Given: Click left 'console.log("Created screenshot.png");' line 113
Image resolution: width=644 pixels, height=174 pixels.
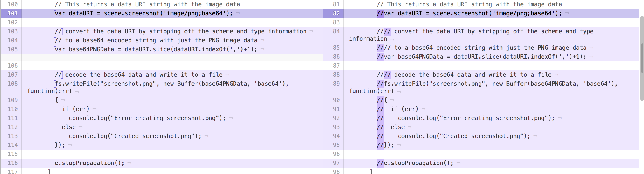Looking at the screenshot, I should tap(135, 136).
